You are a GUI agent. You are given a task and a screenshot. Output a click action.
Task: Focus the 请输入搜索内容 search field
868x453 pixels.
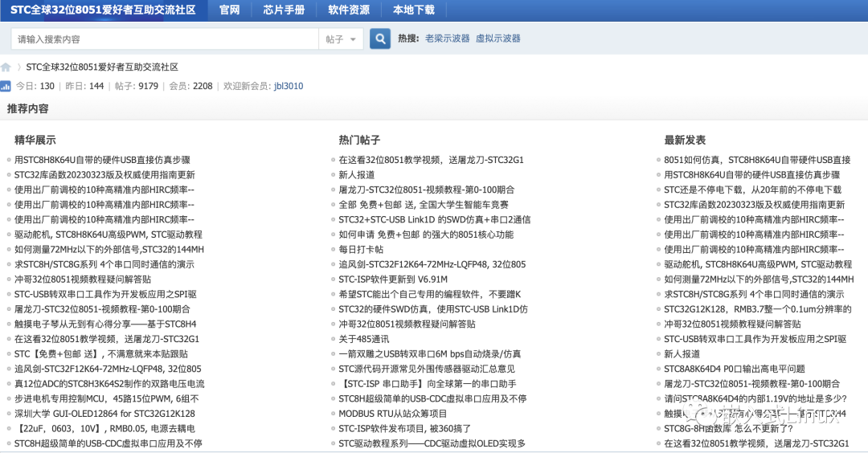(x=165, y=39)
